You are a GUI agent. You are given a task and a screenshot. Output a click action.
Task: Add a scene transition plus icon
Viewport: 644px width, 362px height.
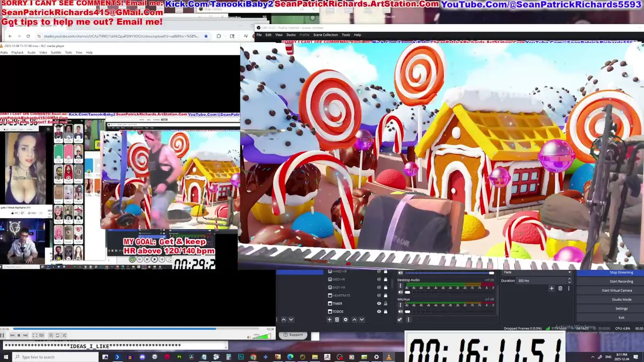[551, 289]
